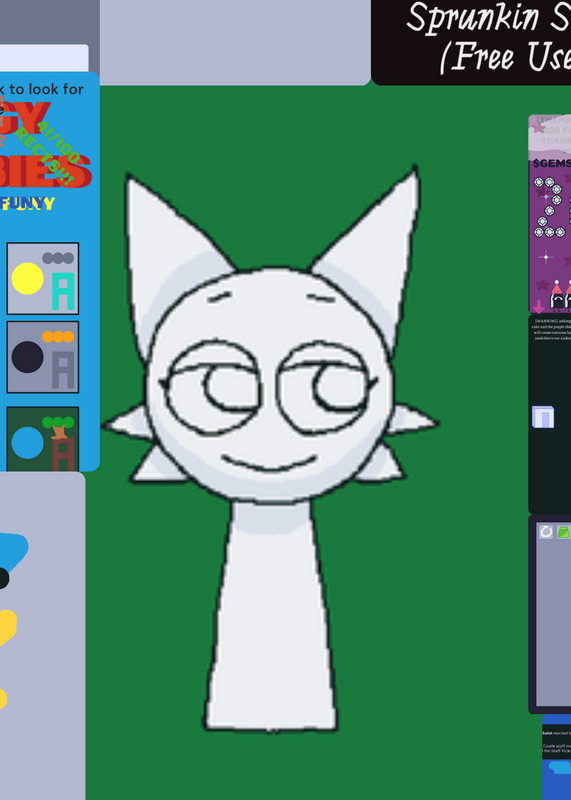The image size is (571, 800).
Task: Click the green icon beside the reload arrow
Action: point(563,532)
